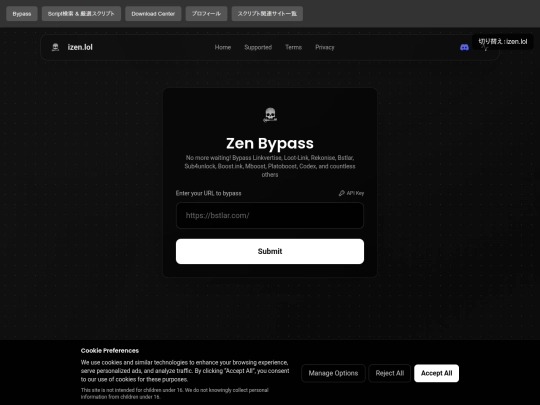Reject all cookies

[390, 373]
